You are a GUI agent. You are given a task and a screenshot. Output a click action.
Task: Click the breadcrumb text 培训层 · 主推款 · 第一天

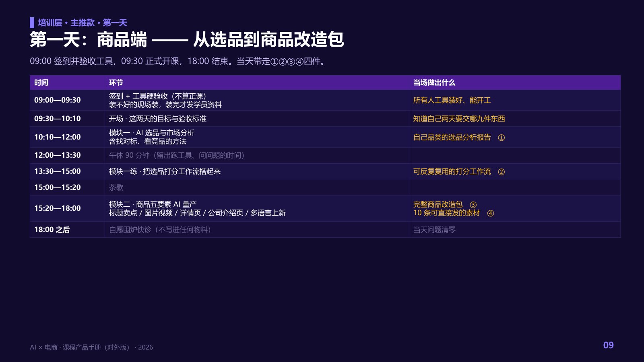point(83,23)
